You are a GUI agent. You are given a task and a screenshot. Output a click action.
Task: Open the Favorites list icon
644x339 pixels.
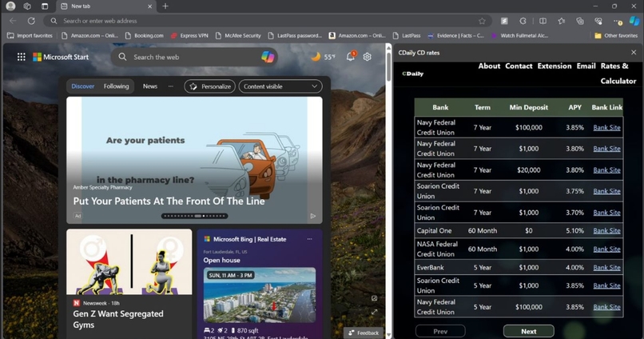coord(562,21)
